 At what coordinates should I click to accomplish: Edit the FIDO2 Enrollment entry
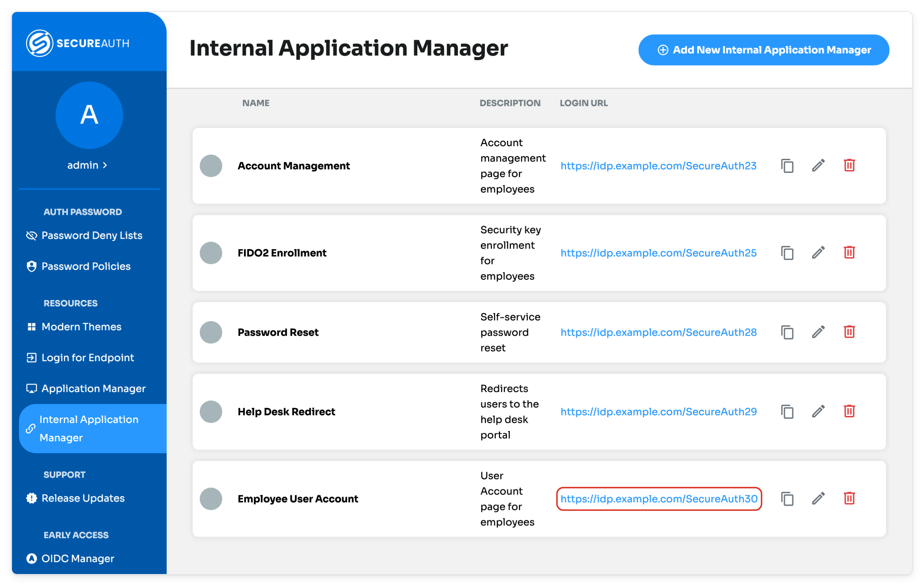tap(818, 253)
